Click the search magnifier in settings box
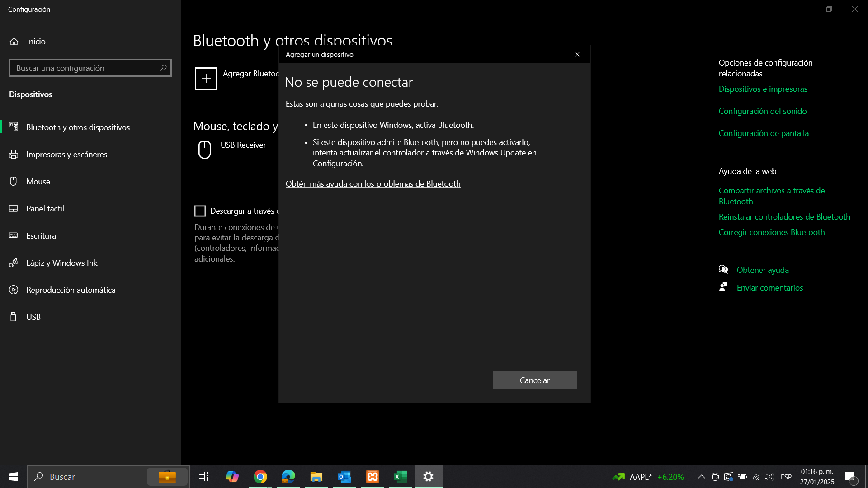 [163, 68]
